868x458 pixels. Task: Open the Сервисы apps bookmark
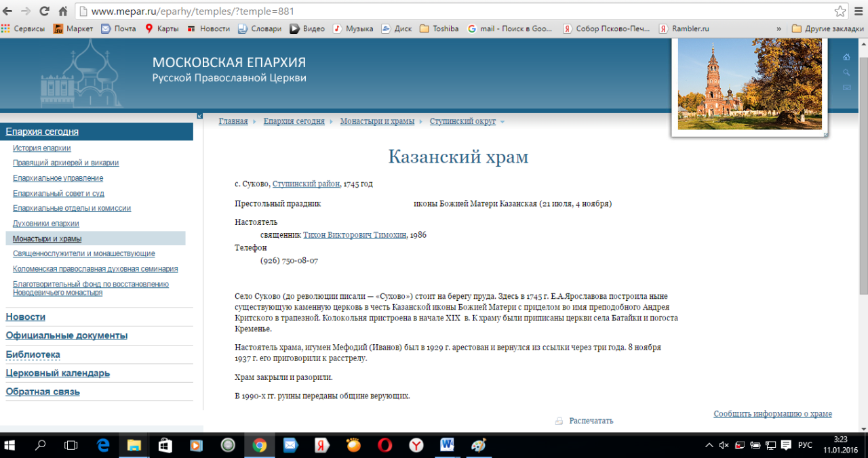pos(23,28)
